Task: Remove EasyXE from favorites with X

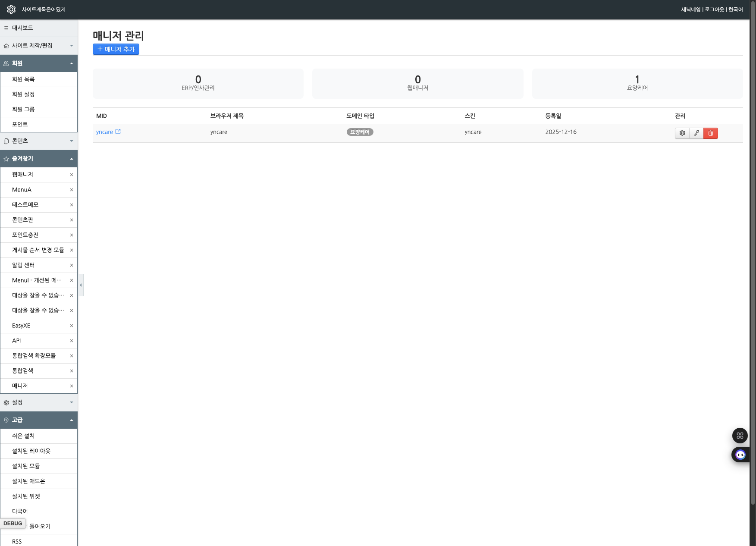Action: (72, 326)
